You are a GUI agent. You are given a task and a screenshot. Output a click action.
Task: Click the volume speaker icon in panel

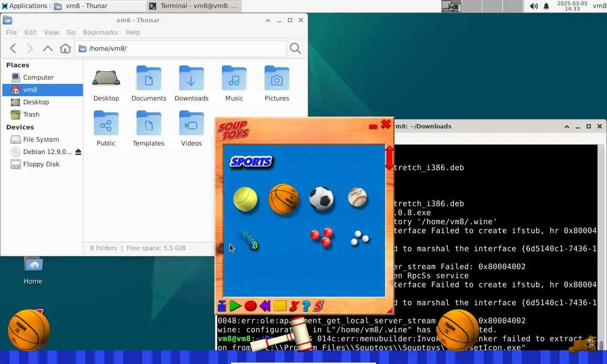[534, 6]
